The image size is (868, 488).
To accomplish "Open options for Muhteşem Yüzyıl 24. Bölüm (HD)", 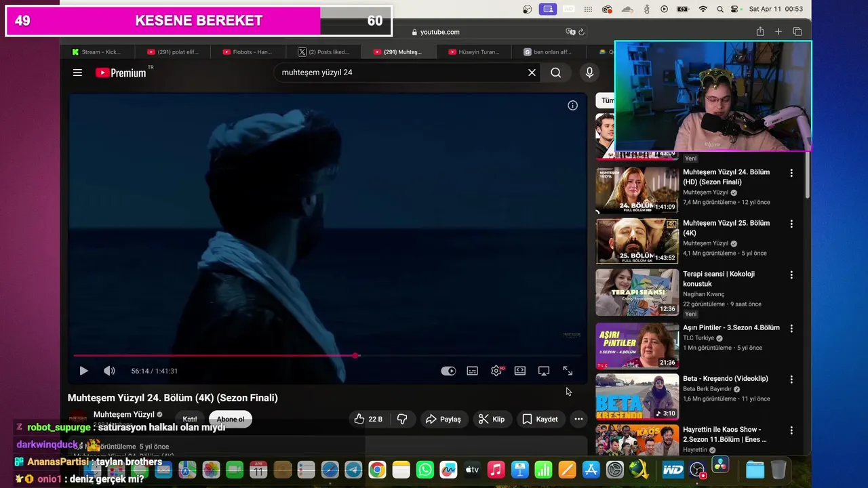I will click(791, 174).
